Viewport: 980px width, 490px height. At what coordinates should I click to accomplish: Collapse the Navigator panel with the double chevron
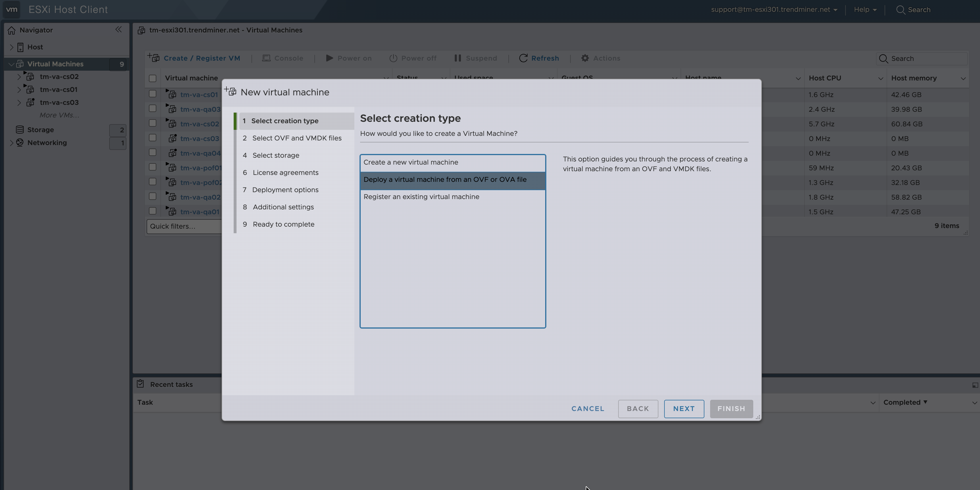(118, 30)
